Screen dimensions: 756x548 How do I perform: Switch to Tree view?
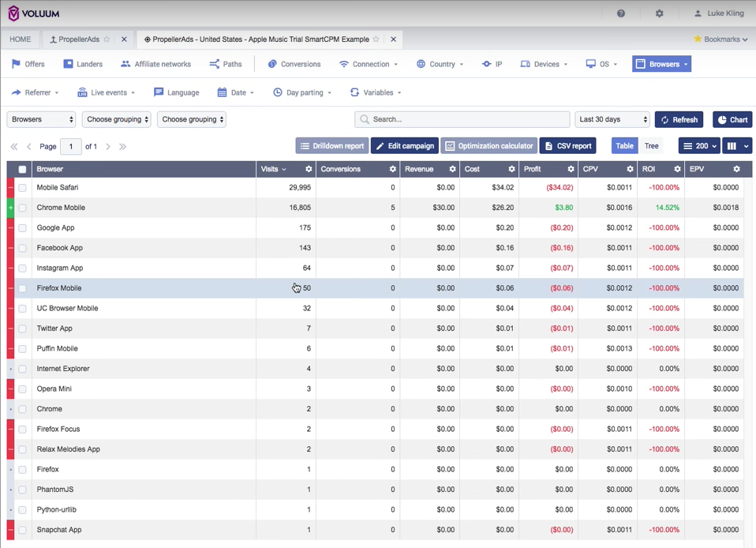(651, 145)
